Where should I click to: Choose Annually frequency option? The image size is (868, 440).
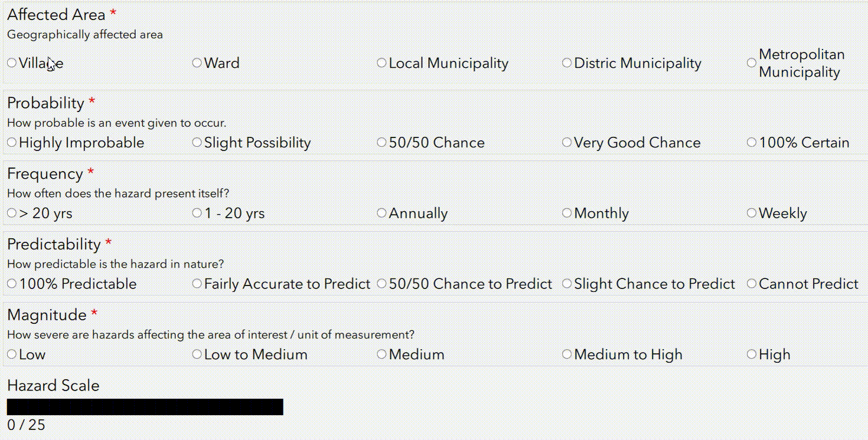382,214
